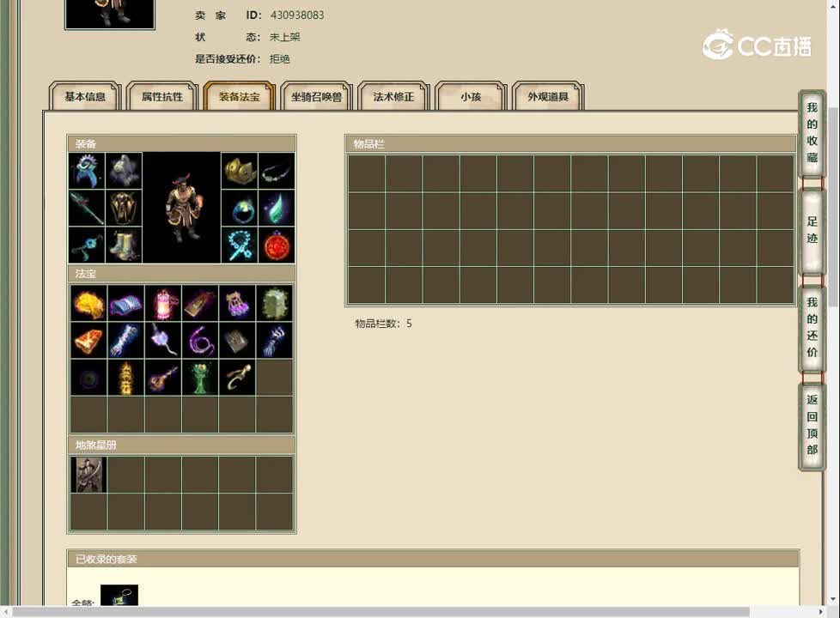This screenshot has height=618, width=840.
Task: Select the green spear weapon icon
Action: 87,208
